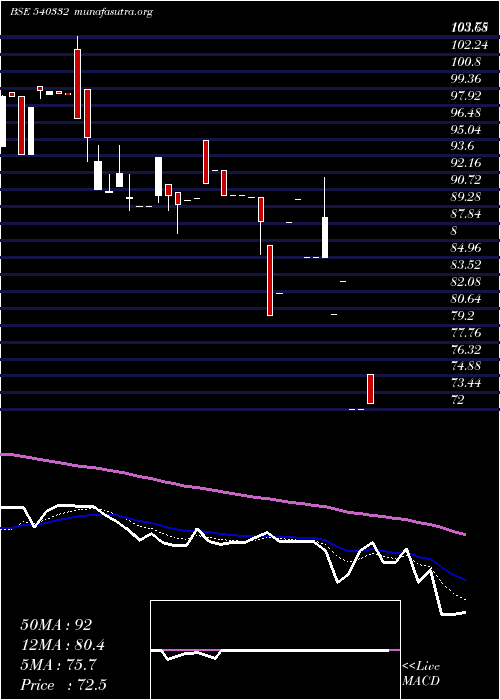Select the 77.76 axis label
This screenshot has width=500, height=700.
(466, 332)
